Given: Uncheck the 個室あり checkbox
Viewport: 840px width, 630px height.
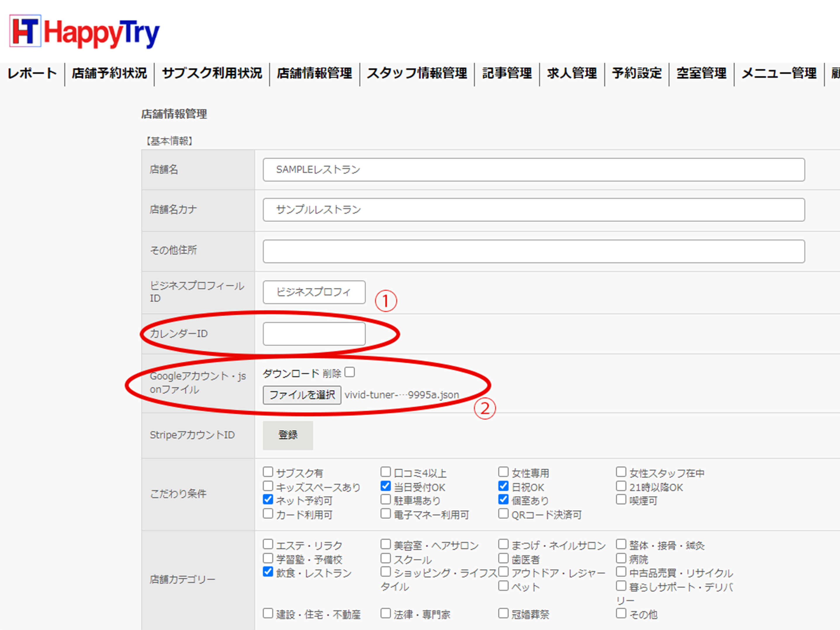Looking at the screenshot, I should tap(503, 499).
